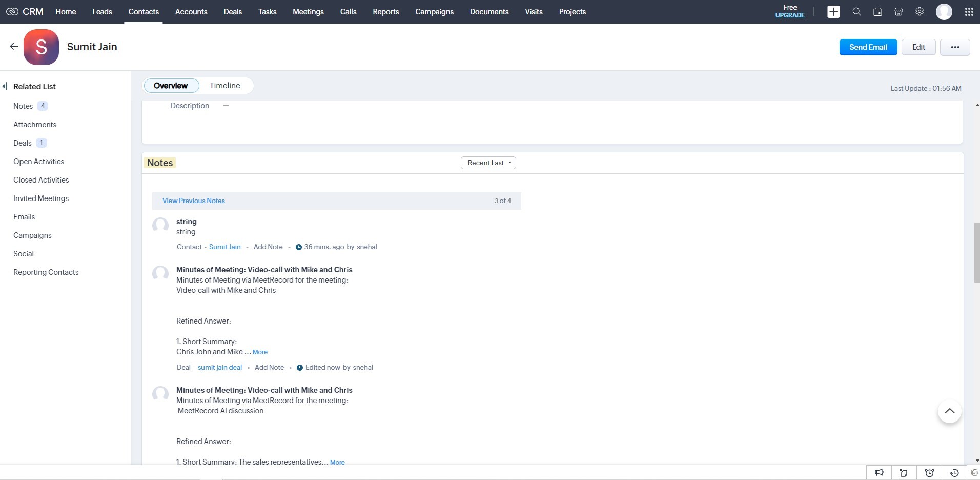Open the announcements megaphone icon
Viewport: 980px width, 480px height.
(879, 473)
